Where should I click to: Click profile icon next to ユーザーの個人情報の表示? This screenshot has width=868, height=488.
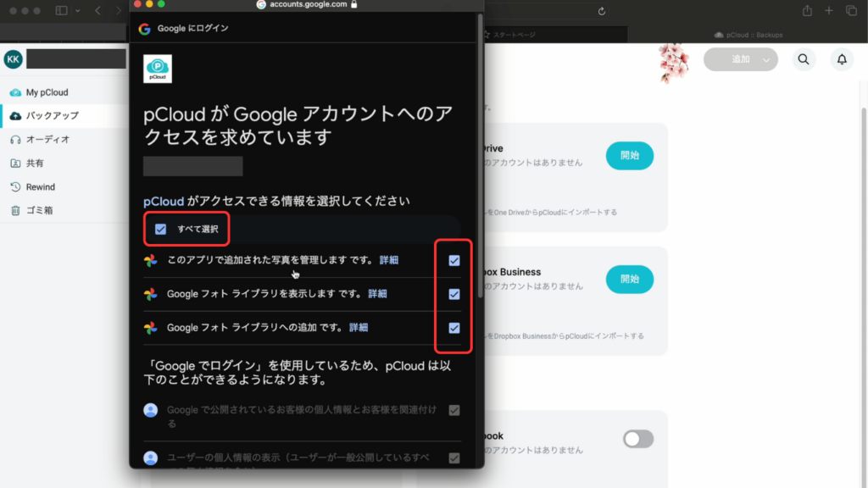coord(151,458)
